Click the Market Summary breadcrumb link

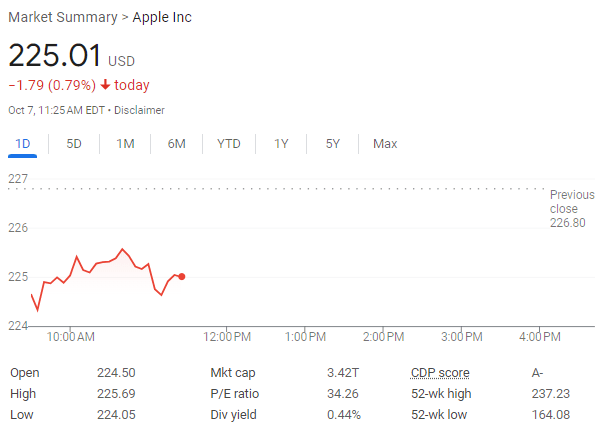(63, 17)
